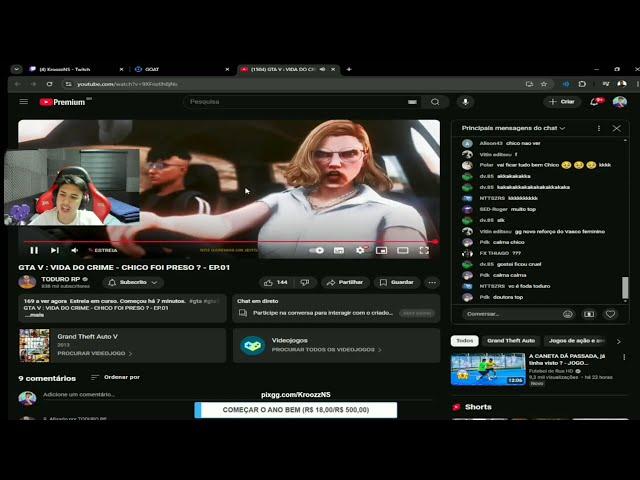Open the Grand Theft Auto V game card

click(122, 345)
